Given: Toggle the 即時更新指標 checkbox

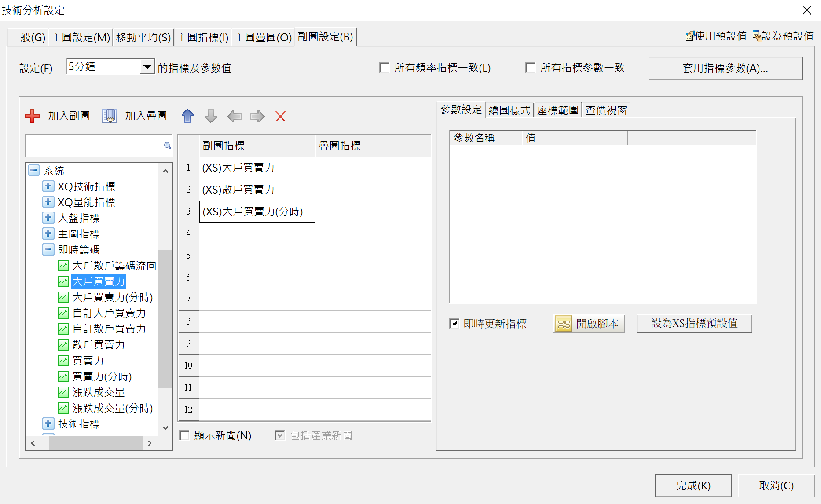Looking at the screenshot, I should tap(454, 324).
